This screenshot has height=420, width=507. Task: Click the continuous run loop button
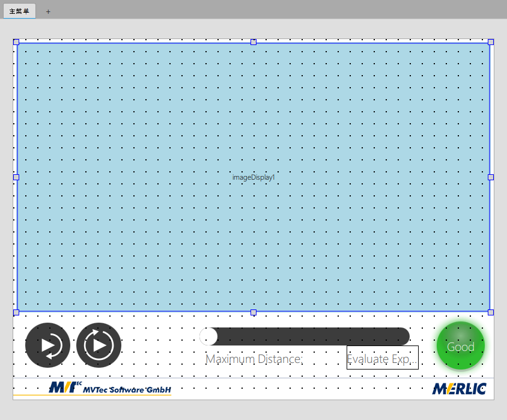pos(99,345)
